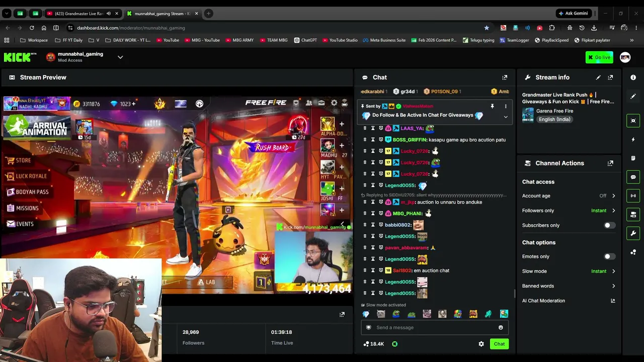Open the ChatGPT bookmark
This screenshot has height=362, width=644.
click(x=305, y=40)
